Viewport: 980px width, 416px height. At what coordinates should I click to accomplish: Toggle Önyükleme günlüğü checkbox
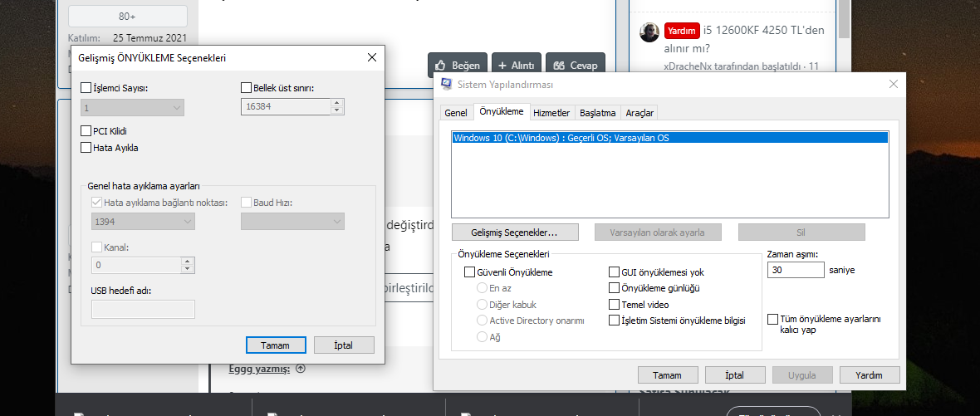[x=614, y=289]
